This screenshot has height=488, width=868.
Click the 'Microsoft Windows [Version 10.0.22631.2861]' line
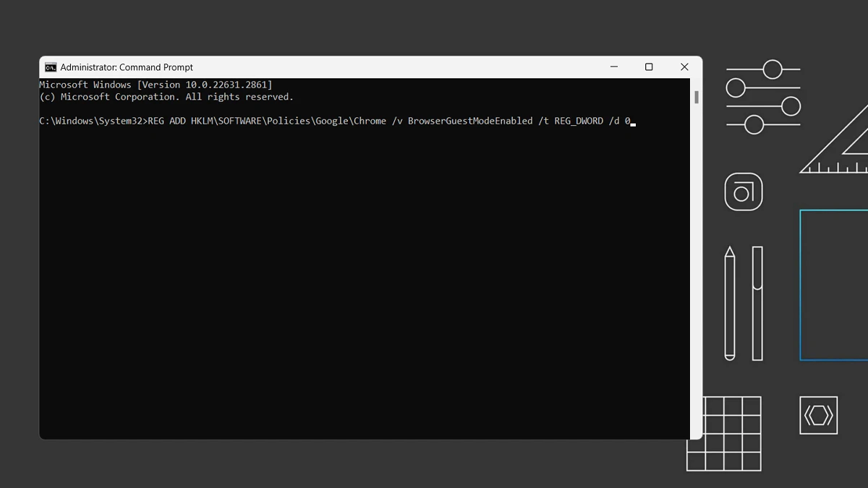156,85
